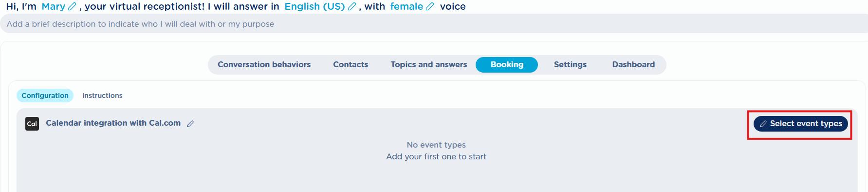The width and height of the screenshot is (868, 192).
Task: Change the female voice setting
Action: pyautogui.click(x=406, y=6)
